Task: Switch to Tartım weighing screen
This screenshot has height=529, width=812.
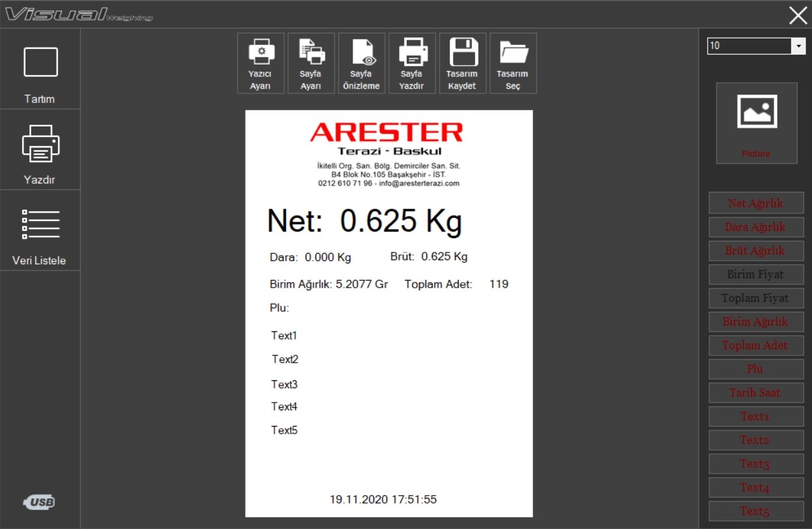Action: pyautogui.click(x=40, y=69)
